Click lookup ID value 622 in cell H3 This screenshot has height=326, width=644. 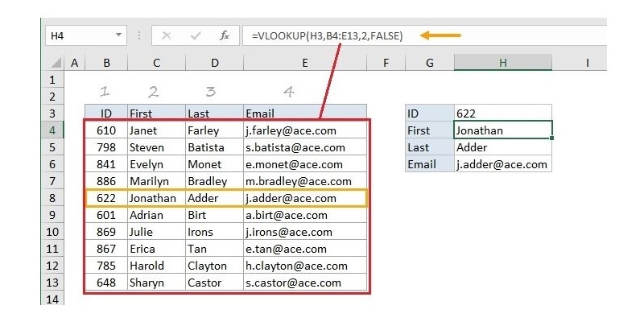coord(502,113)
